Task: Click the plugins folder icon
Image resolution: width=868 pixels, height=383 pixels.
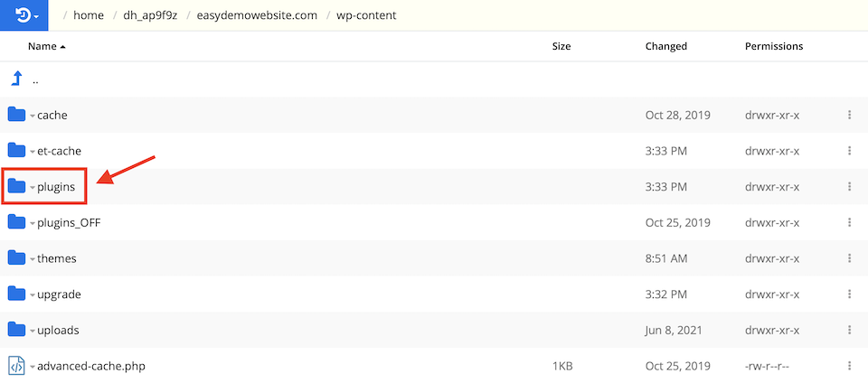Action: point(16,187)
